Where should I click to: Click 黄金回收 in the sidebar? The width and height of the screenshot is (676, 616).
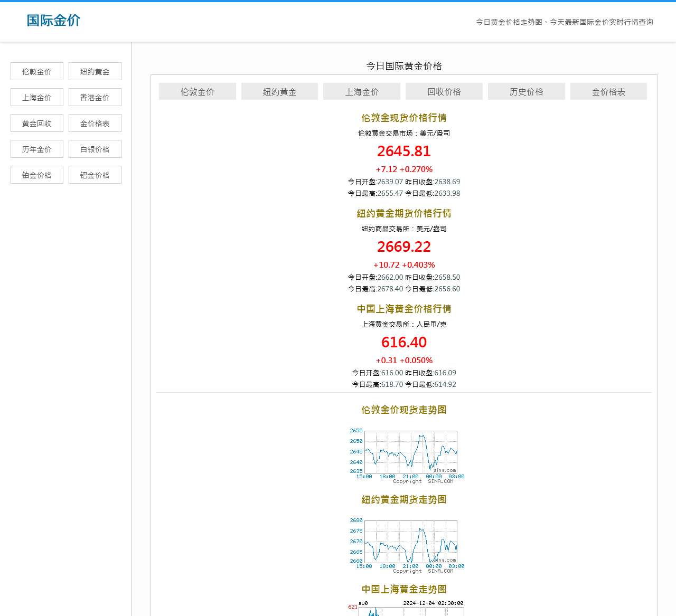[36, 122]
